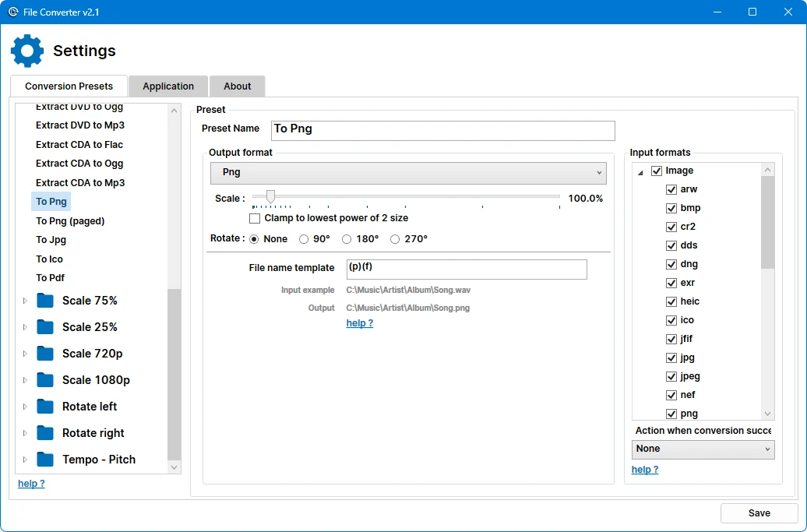Click the Scale 1080p folder icon
This screenshot has width=807, height=532.
(45, 380)
